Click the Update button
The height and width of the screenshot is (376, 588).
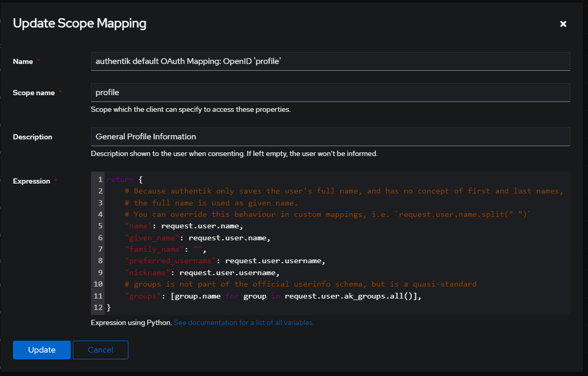point(42,350)
